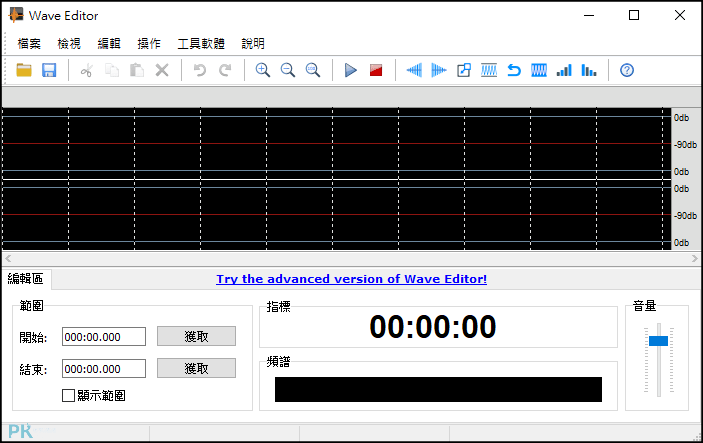Reset zoom to 100 percent
Image resolution: width=703 pixels, height=443 pixels.
tap(312, 70)
